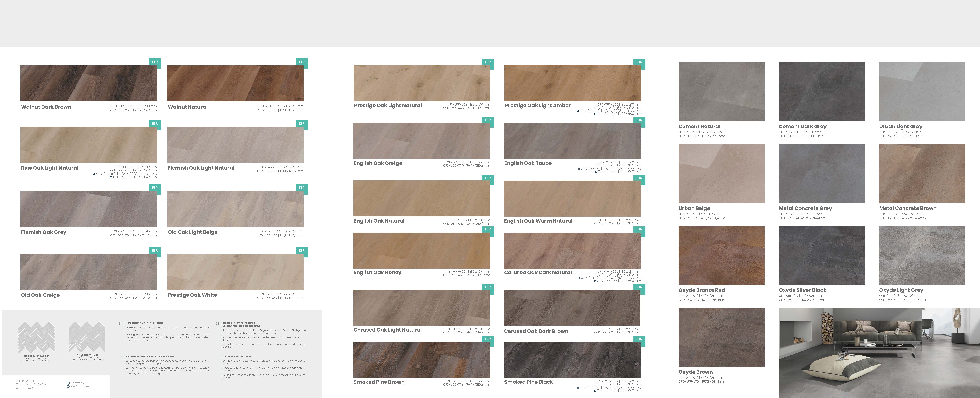The image size is (980, 398).
Task: Click the "English Oak Honey" product name
Action: point(377,272)
